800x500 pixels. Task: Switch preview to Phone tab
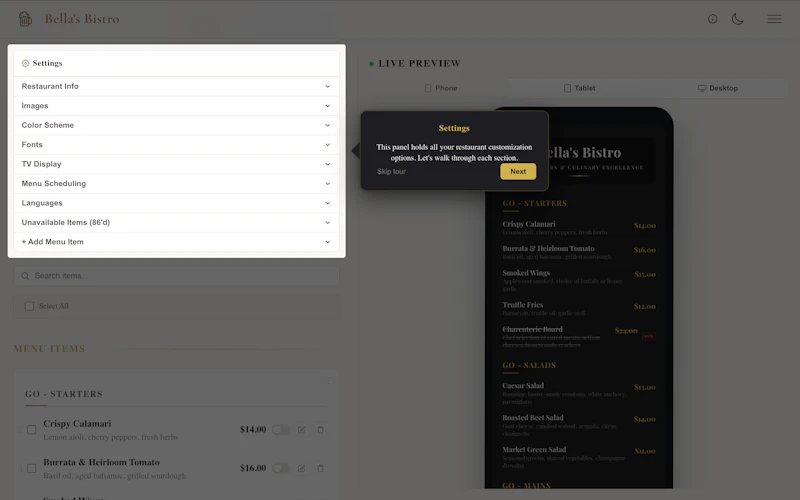[x=441, y=88]
